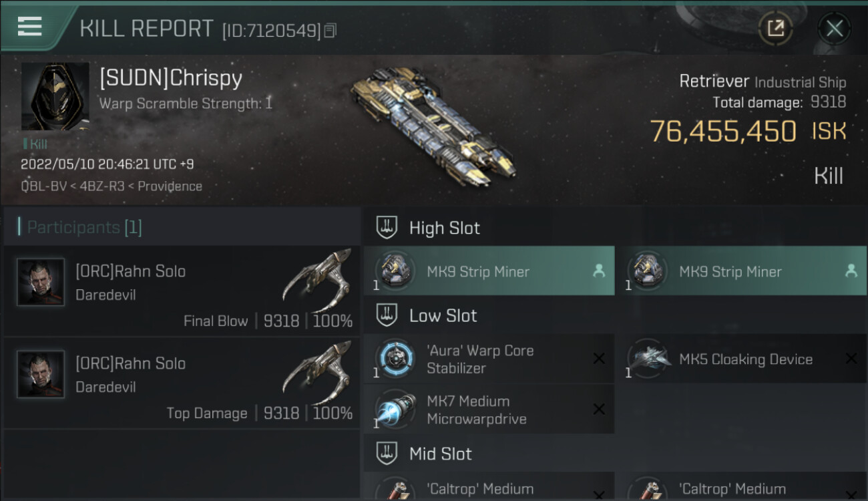Open Rahn Solo Final Blow entry

182,291
